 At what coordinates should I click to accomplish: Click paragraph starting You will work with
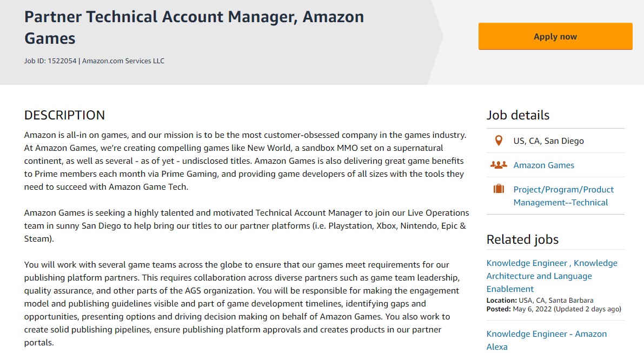(x=242, y=303)
